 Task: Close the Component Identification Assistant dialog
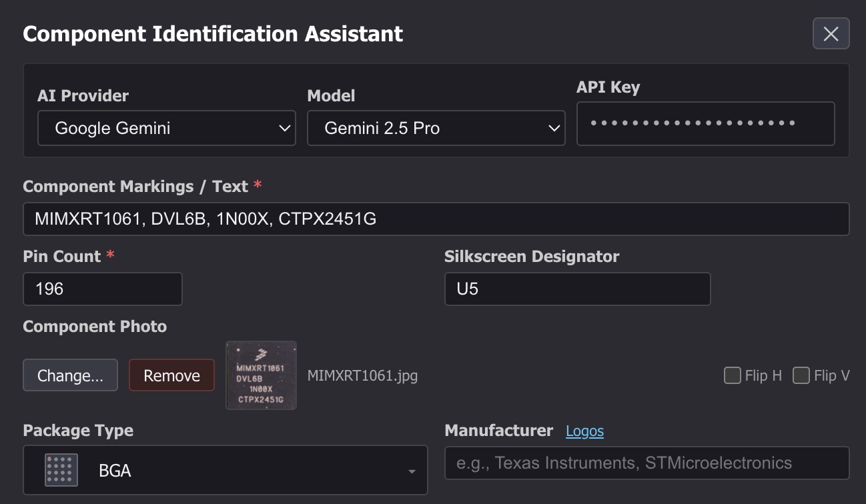click(x=831, y=33)
